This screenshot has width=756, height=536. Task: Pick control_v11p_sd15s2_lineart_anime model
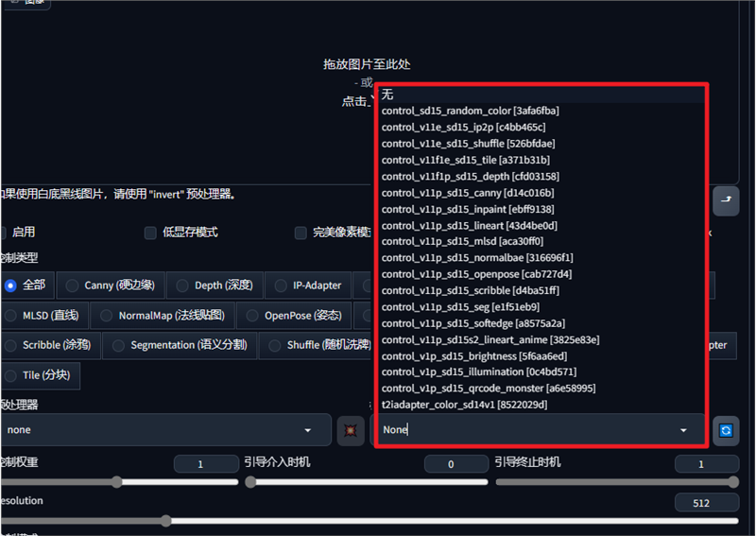[x=540, y=339]
